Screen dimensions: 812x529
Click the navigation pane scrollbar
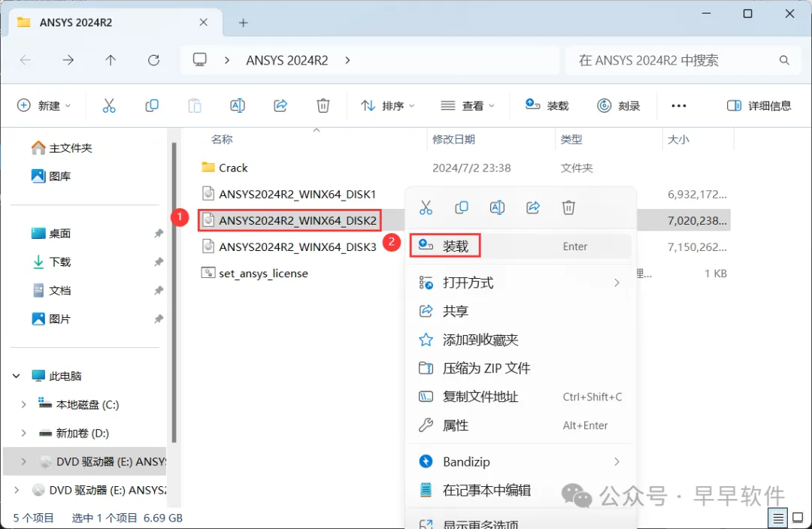click(174, 292)
